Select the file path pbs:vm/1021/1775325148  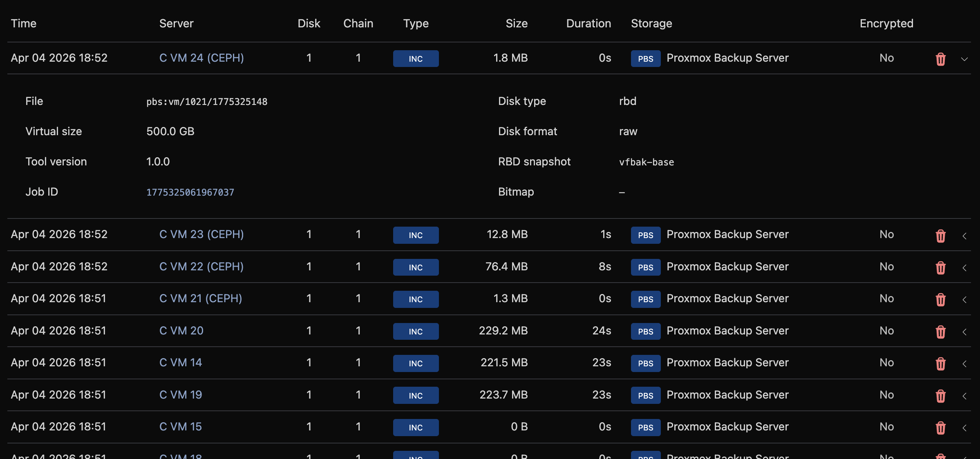(x=207, y=101)
